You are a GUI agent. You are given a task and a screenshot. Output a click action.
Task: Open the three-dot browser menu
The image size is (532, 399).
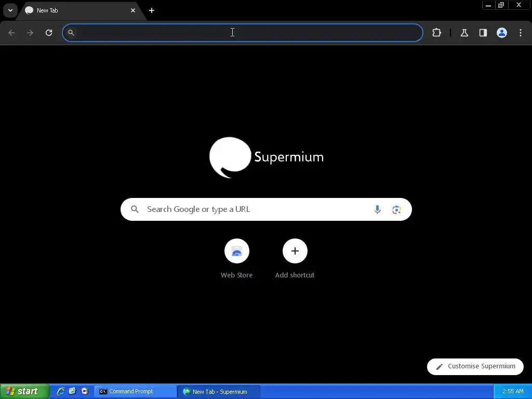(x=521, y=33)
